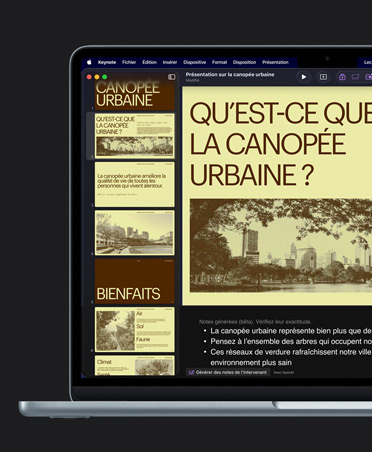
Task: Select the city park photo slide thumbnail
Action: pyautogui.click(x=135, y=233)
